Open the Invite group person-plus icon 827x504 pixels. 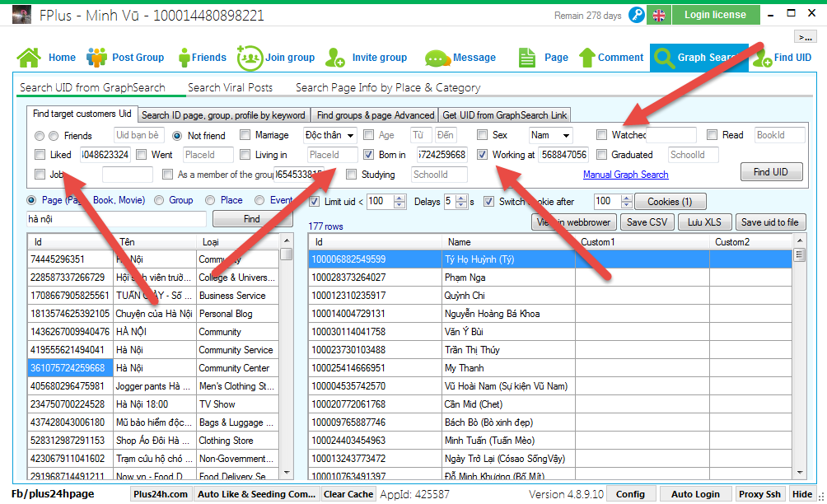[335, 58]
